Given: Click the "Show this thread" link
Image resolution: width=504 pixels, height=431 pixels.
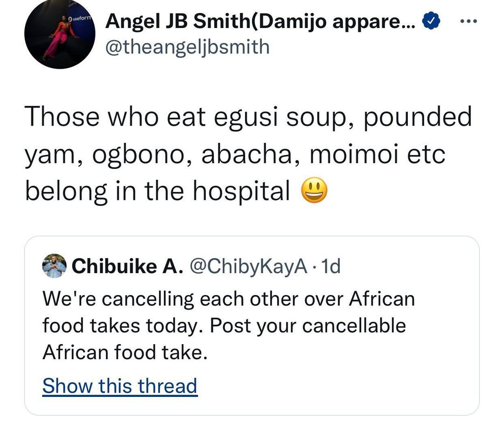Looking at the screenshot, I should coord(120,386).
